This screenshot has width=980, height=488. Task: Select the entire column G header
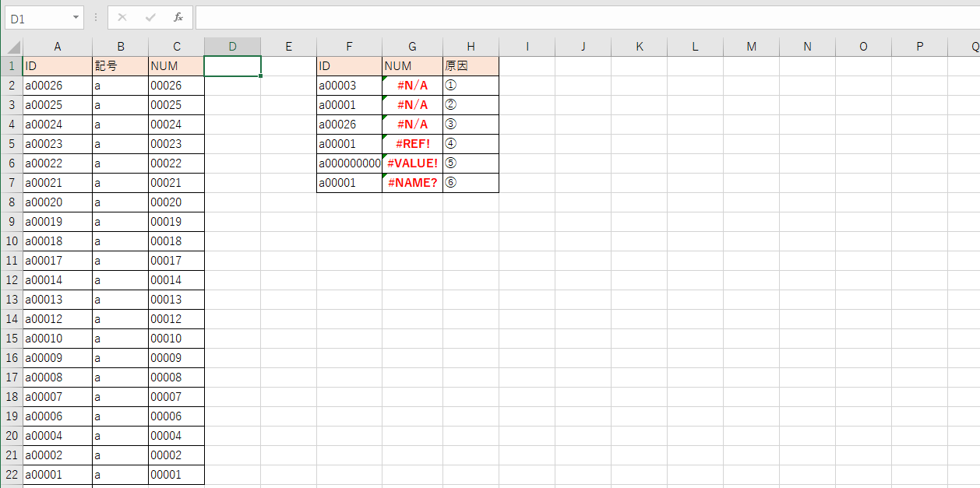pos(412,46)
